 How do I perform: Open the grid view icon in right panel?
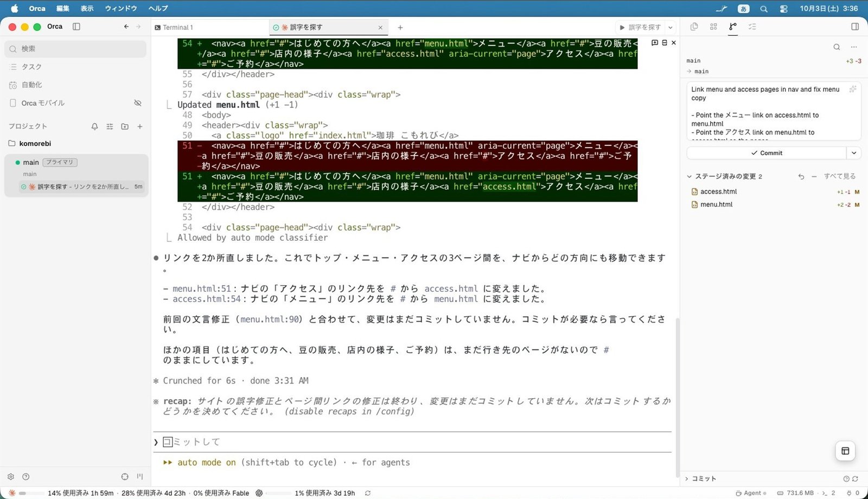[x=713, y=27]
